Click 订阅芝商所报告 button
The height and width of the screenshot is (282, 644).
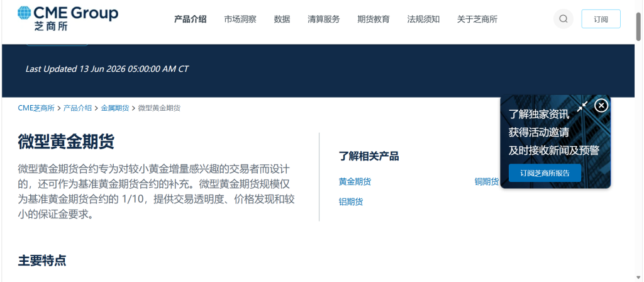coord(545,172)
